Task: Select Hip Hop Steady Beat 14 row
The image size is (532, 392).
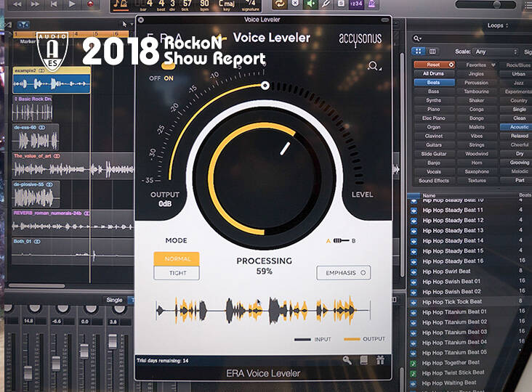Action: coord(470,241)
